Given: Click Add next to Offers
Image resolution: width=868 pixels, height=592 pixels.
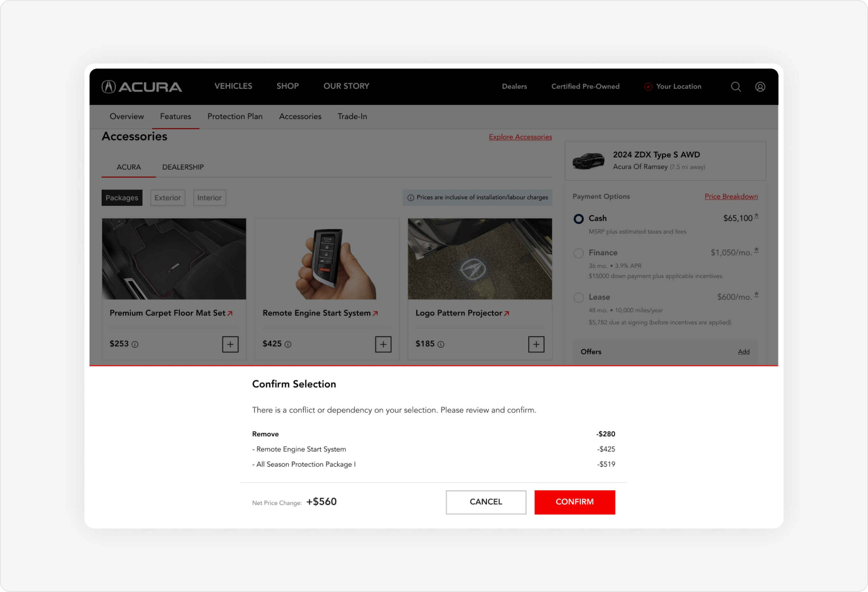Looking at the screenshot, I should coord(744,352).
